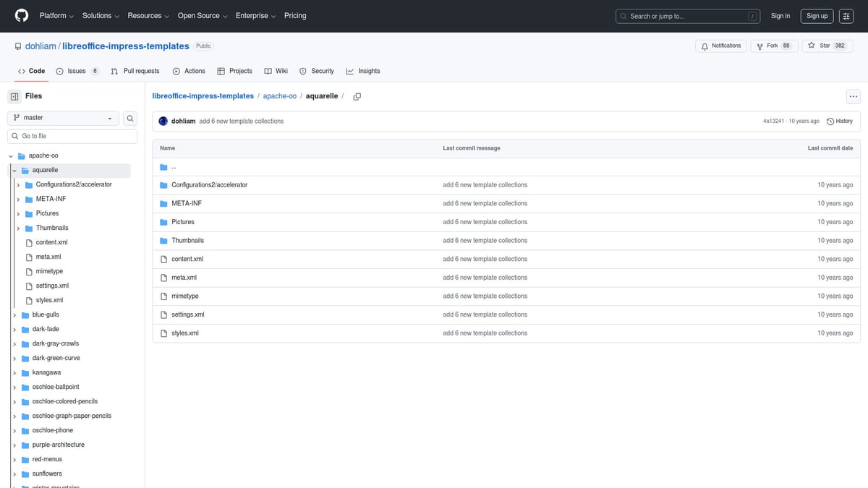Open the red-menus folder in tree
Screen dimensions: 868x488
tap(47, 459)
